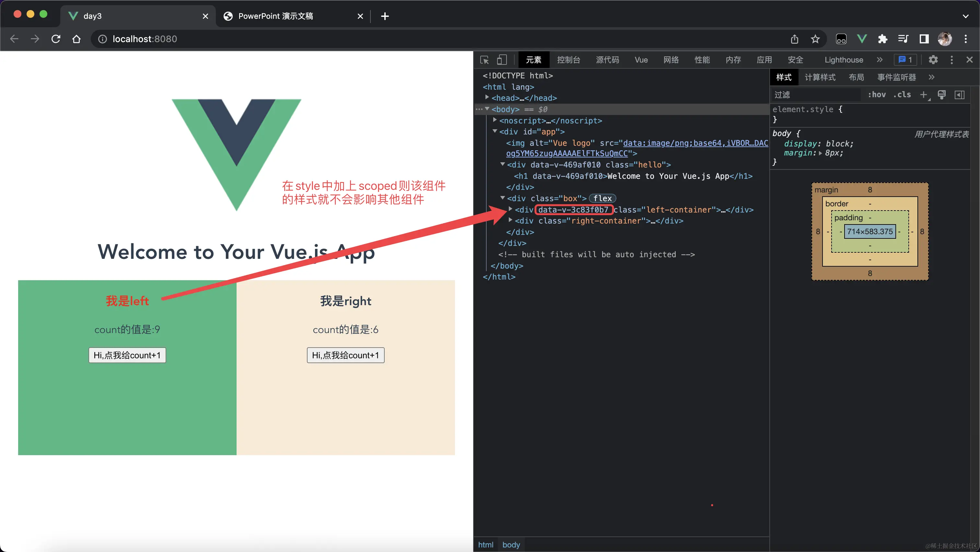Activate the inspect element picker icon
This screenshot has height=552, width=980.
click(x=484, y=60)
